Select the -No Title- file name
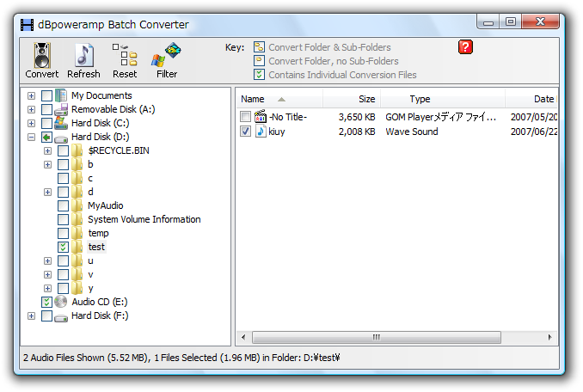 [288, 117]
